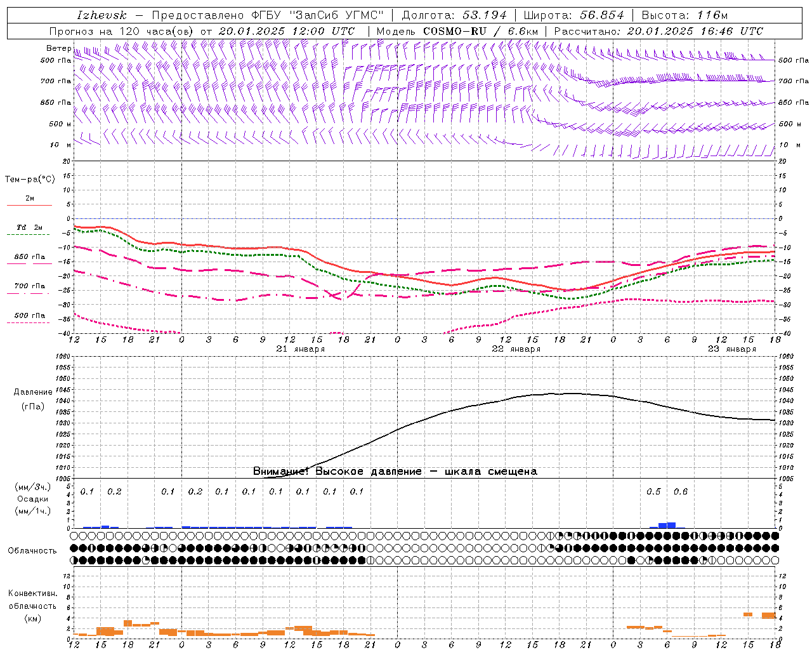The image size is (812, 650).
Task: Click the tallest blue precipitation bar near 23 января
Action: (x=671, y=525)
